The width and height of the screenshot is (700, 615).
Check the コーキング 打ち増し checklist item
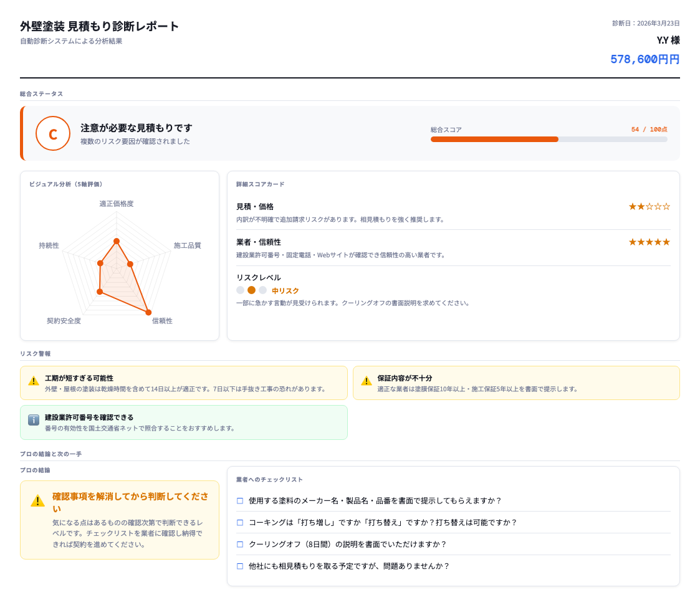(x=239, y=522)
